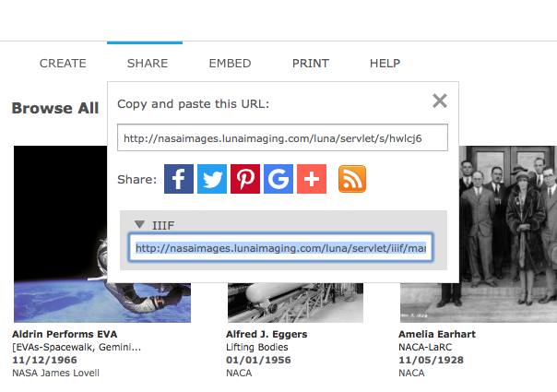Share via the Pinterest icon
Screen dimensions: 557x392
(245, 179)
